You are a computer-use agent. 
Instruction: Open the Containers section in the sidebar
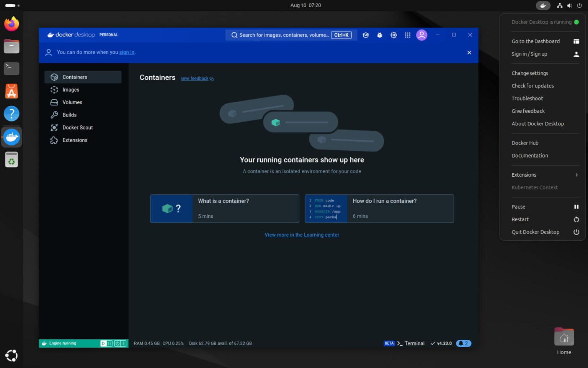(74, 77)
